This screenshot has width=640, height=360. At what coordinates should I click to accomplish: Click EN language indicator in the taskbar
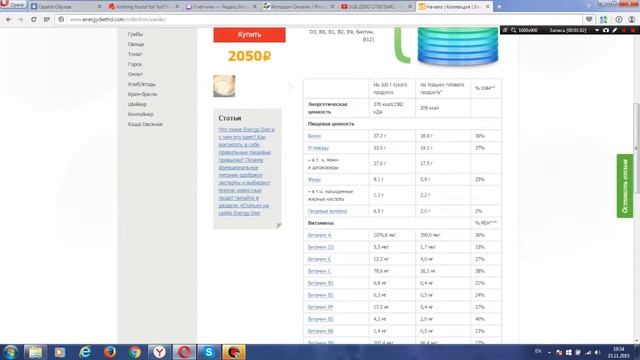[538, 351]
